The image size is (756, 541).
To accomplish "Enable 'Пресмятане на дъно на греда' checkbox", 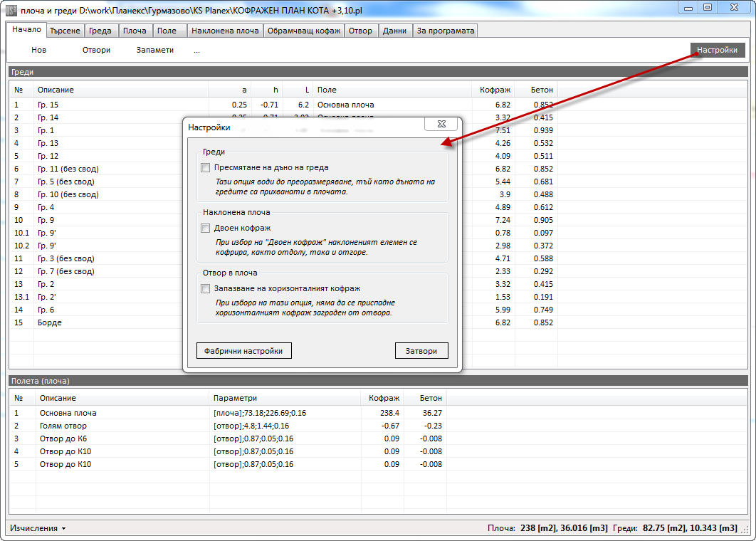I will pos(206,168).
